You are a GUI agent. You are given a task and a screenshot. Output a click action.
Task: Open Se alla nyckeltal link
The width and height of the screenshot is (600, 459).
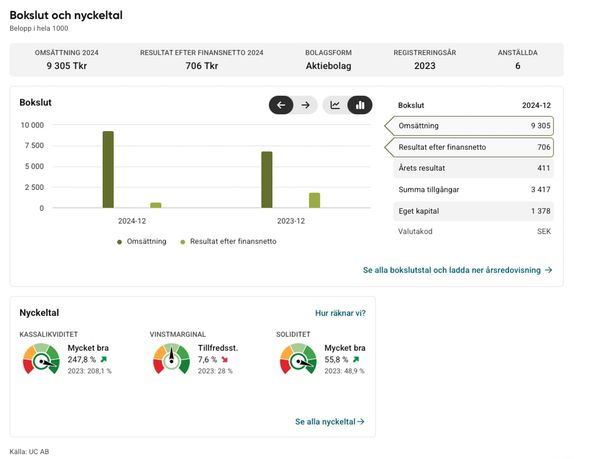click(329, 422)
